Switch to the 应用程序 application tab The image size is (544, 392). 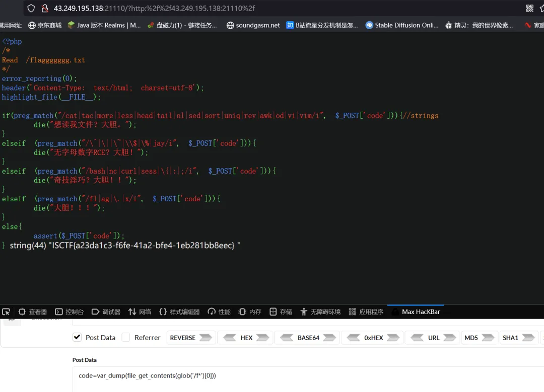(366, 311)
